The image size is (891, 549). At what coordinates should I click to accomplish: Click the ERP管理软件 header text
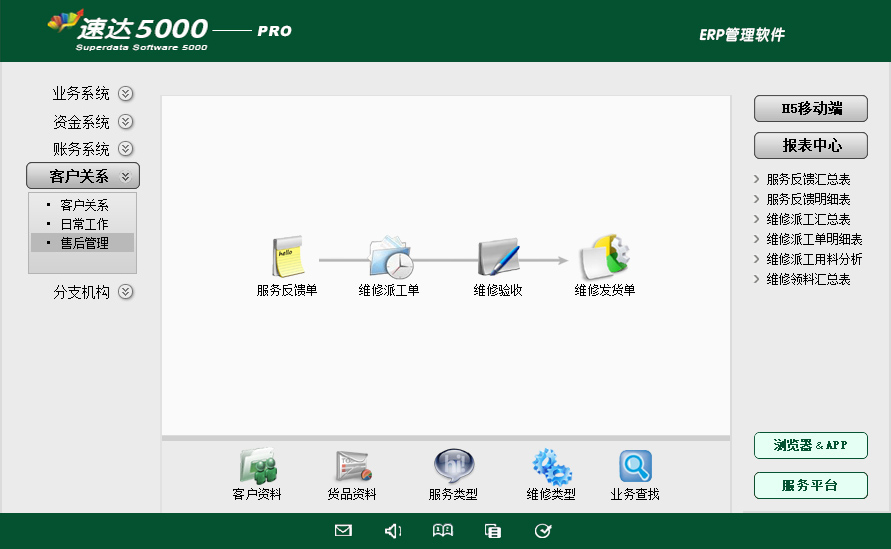coord(742,35)
